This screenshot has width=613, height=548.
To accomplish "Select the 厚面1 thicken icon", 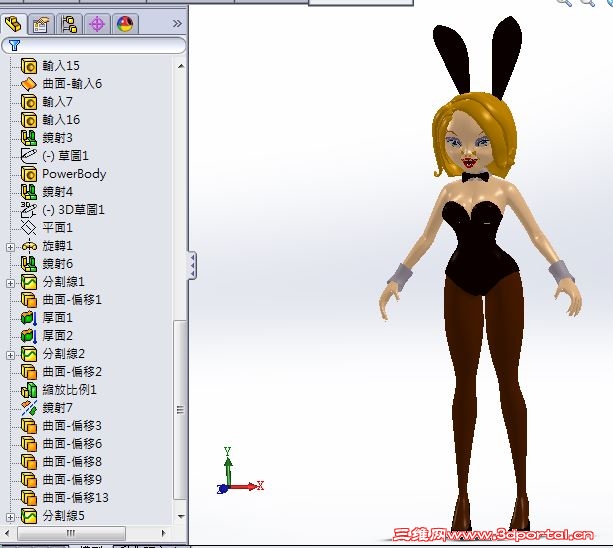I will (x=29, y=318).
